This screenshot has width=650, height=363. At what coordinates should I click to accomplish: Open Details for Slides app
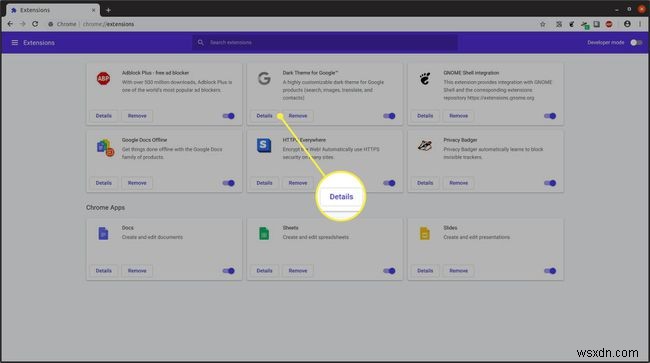(x=425, y=271)
